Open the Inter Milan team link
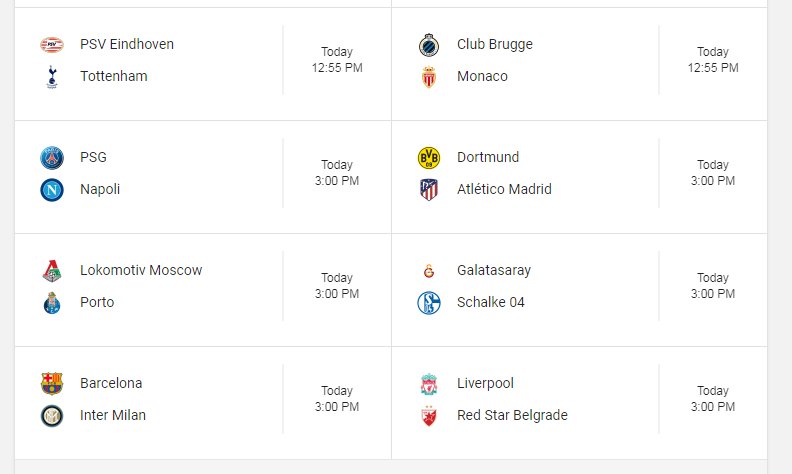 coord(113,415)
